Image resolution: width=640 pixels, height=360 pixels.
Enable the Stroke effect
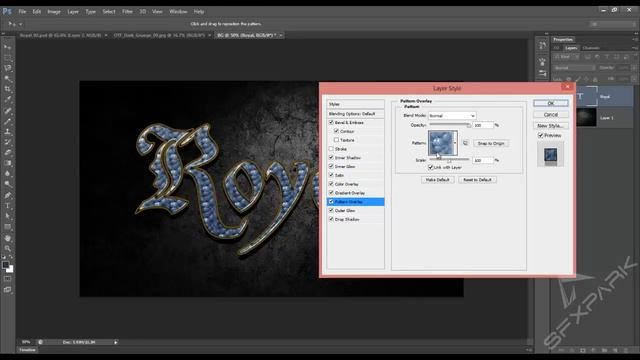click(331, 149)
